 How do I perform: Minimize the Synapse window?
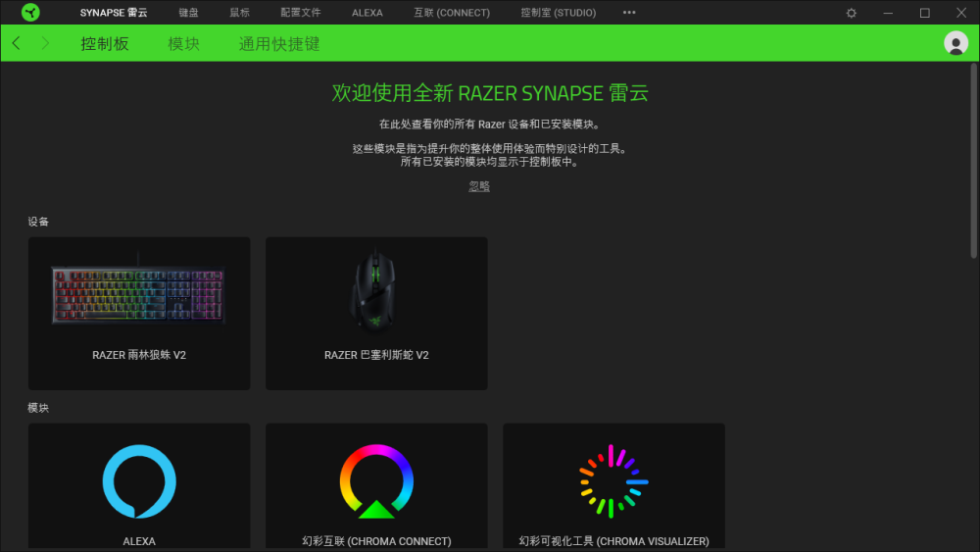click(x=888, y=13)
